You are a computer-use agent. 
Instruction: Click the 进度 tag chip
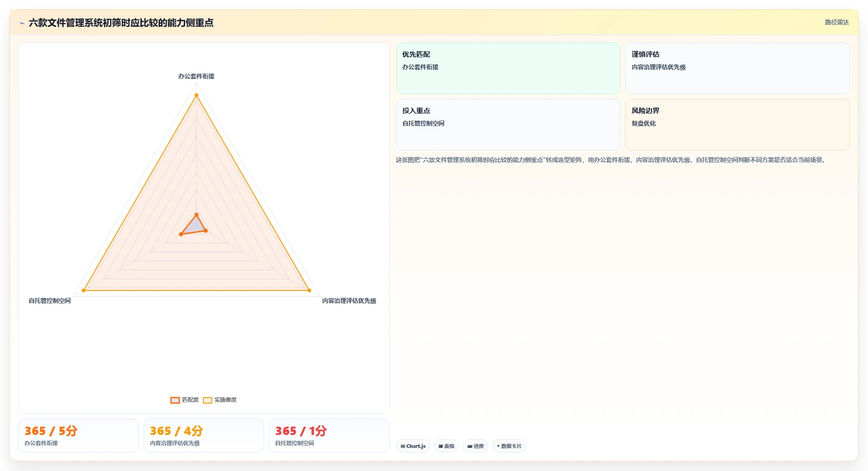[x=476, y=446]
